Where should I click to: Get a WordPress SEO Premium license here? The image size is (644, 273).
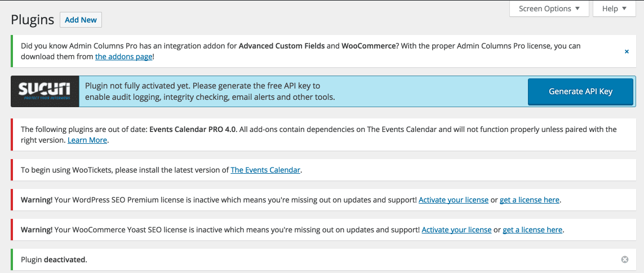click(x=530, y=200)
